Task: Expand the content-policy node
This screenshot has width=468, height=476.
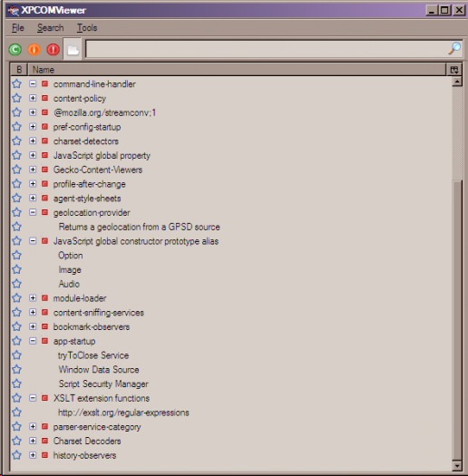Action: click(33, 98)
